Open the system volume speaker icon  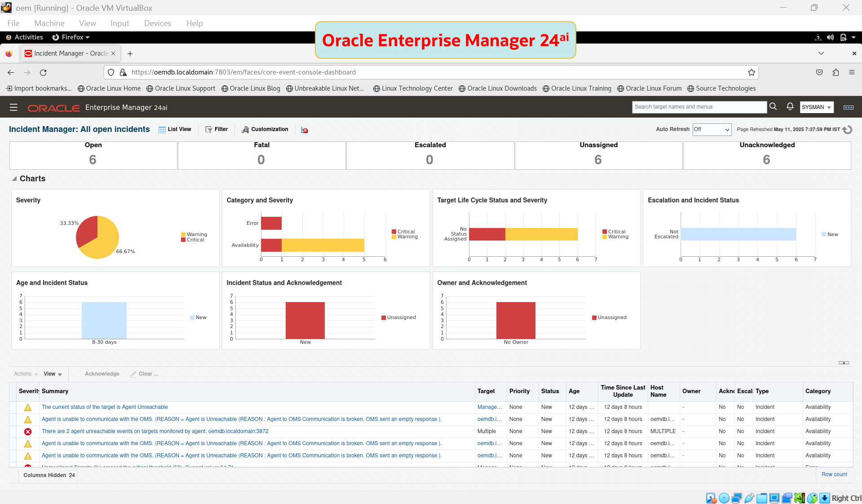831,37
